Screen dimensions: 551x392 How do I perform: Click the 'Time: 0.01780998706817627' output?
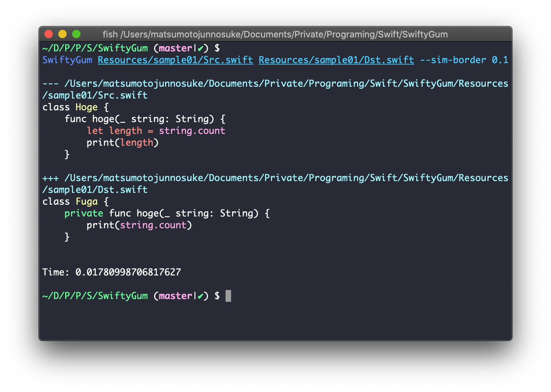112,272
